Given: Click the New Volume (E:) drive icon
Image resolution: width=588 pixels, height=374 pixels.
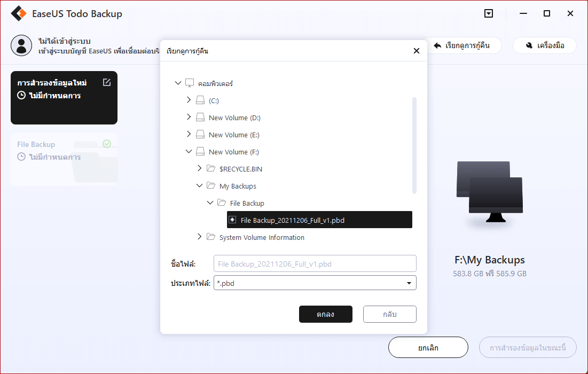Looking at the screenshot, I should pos(200,134).
